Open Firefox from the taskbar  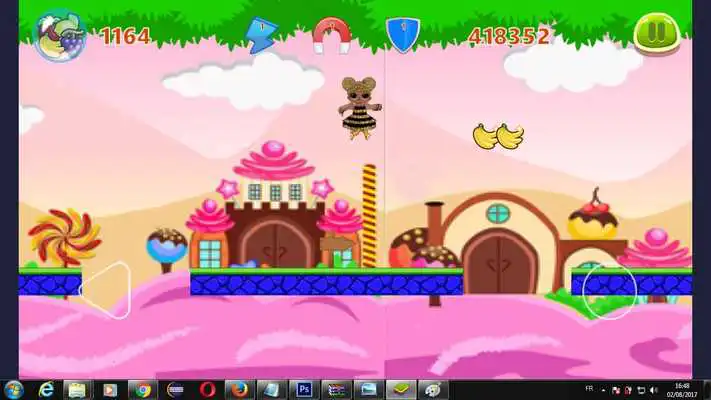click(x=238, y=389)
